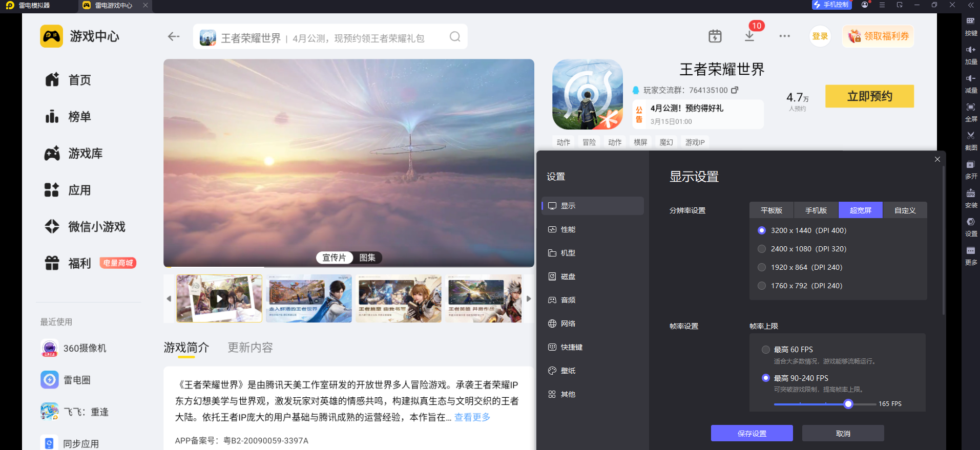Image resolution: width=980 pixels, height=450 pixels.
Task: Expand description with 查看更多 link
Action: point(472,417)
